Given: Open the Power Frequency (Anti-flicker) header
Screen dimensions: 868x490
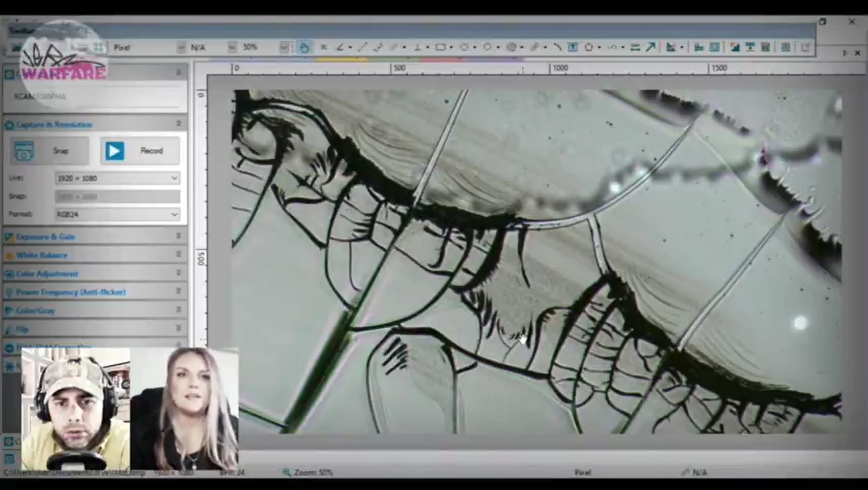Looking at the screenshot, I should tap(95, 291).
